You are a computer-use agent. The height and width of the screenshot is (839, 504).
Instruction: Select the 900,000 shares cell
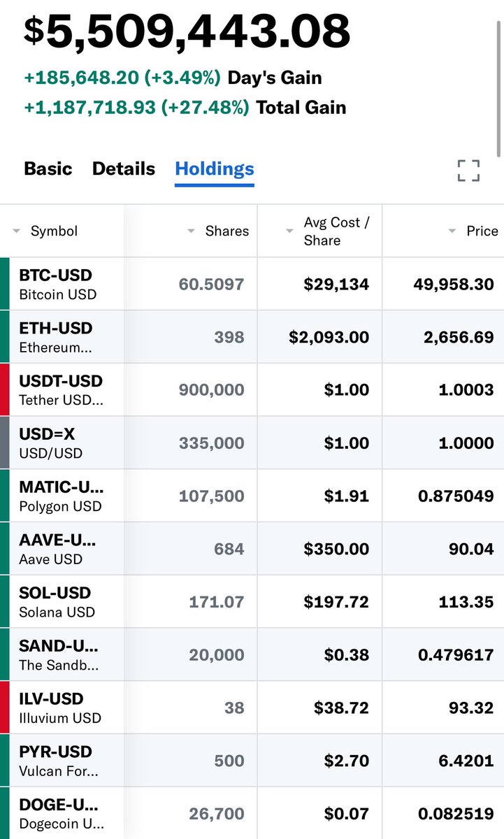click(191, 390)
